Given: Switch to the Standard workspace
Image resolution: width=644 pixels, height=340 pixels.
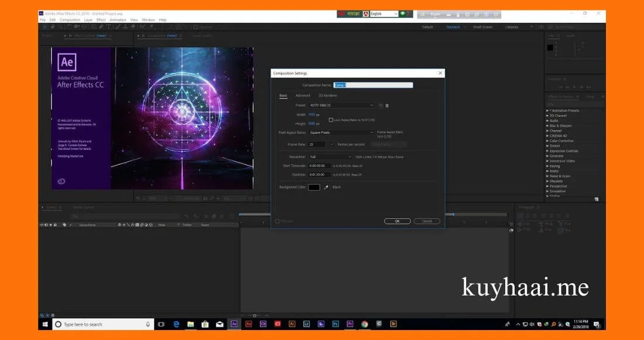Looking at the screenshot, I should click(453, 27).
